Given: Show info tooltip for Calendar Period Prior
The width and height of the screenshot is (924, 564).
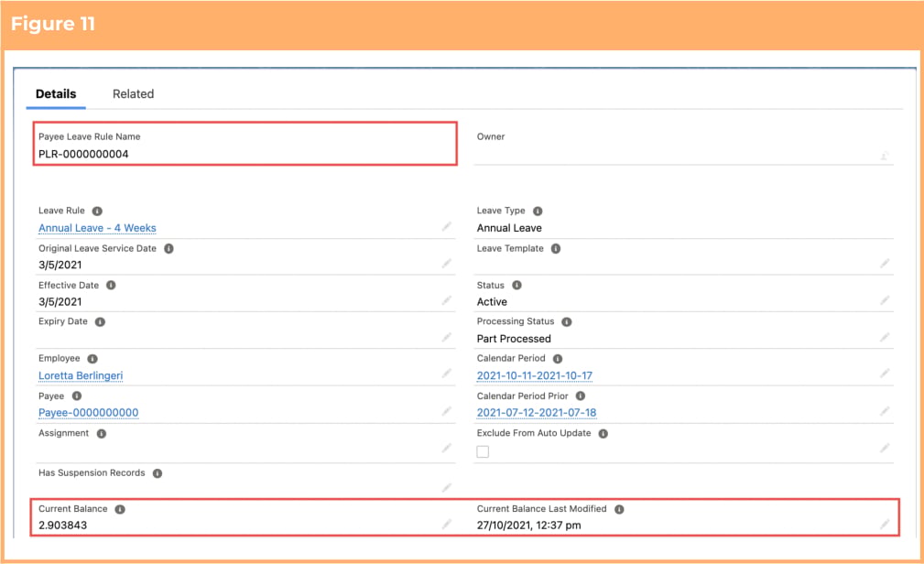Looking at the screenshot, I should coord(581,396).
